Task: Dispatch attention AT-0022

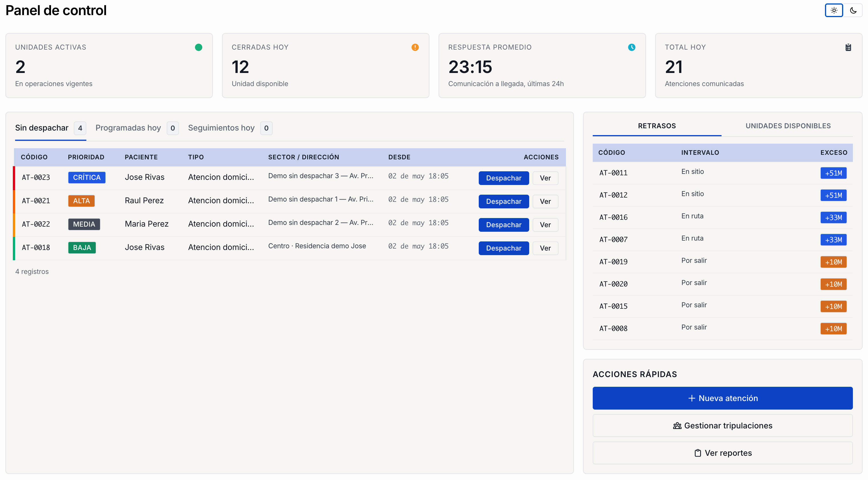Action: click(504, 225)
